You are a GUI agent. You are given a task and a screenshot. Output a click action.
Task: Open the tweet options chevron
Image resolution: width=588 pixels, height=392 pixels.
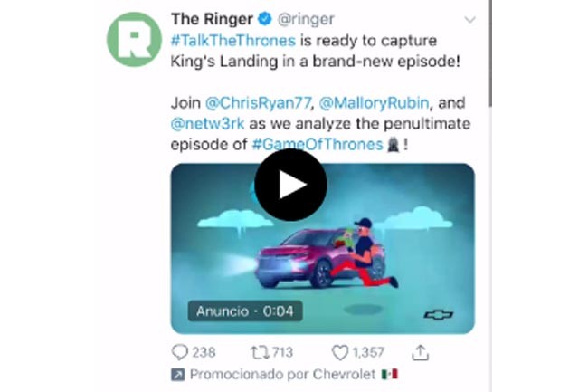(469, 20)
